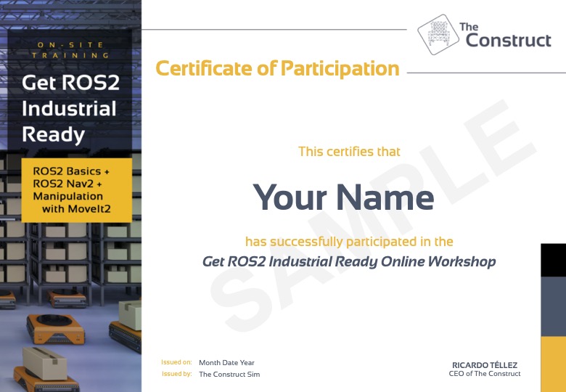Select the yellow "ROS2 Basics + ROS2 Nav2" box
Viewport: 566px width, 392px height.
[x=76, y=189]
